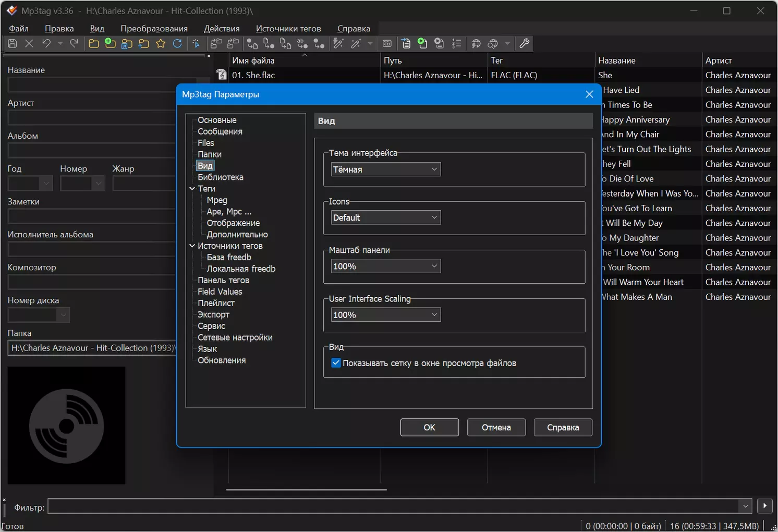Select Язык in the options tree

tap(207, 349)
